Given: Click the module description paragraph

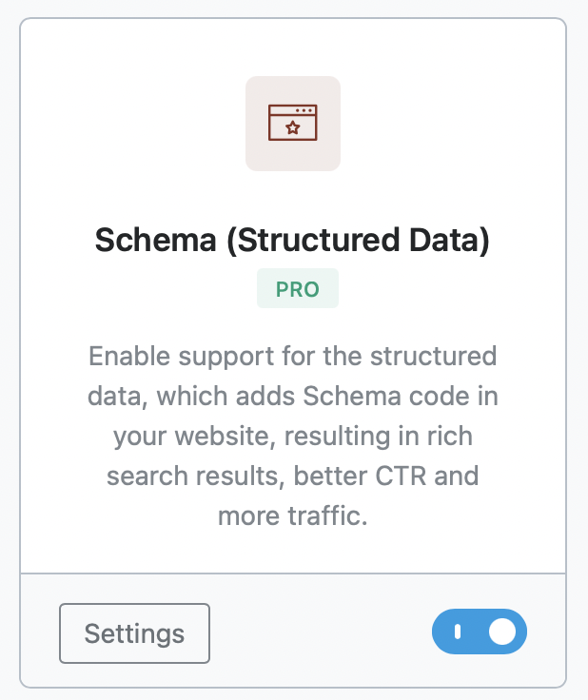Looking at the screenshot, I should click(x=293, y=436).
